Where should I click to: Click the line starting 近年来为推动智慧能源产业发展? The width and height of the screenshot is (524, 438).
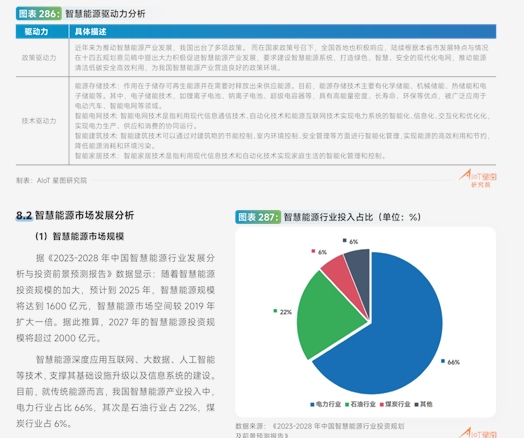281,48
